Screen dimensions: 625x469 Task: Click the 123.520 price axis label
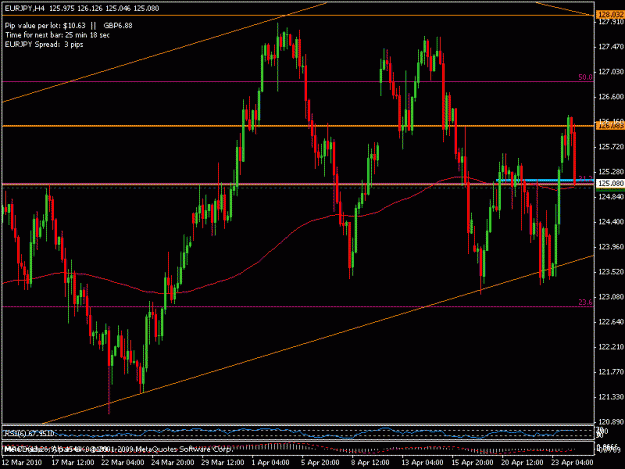pyautogui.click(x=611, y=272)
